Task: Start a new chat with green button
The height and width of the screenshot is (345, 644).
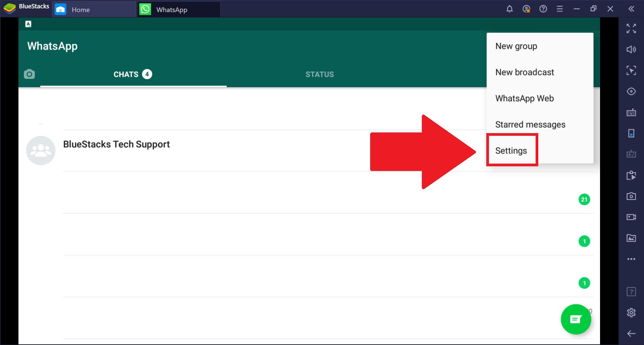Action: 576,319
